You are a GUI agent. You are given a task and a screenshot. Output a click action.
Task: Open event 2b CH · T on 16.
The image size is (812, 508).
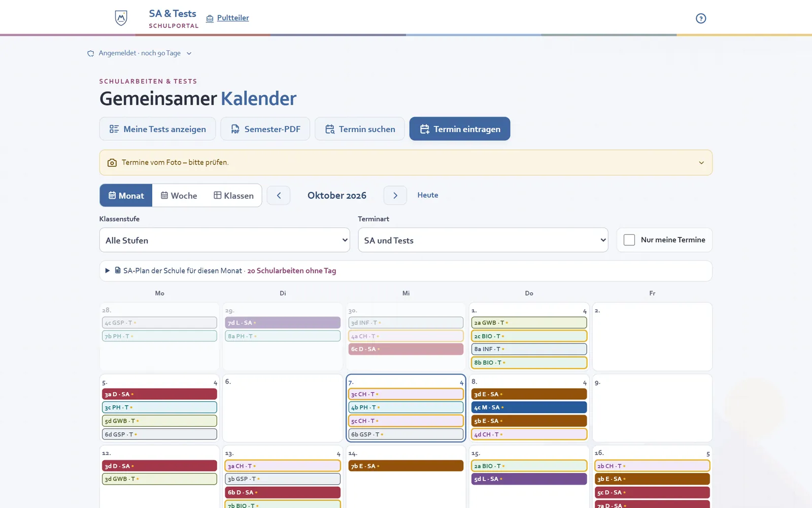point(652,466)
